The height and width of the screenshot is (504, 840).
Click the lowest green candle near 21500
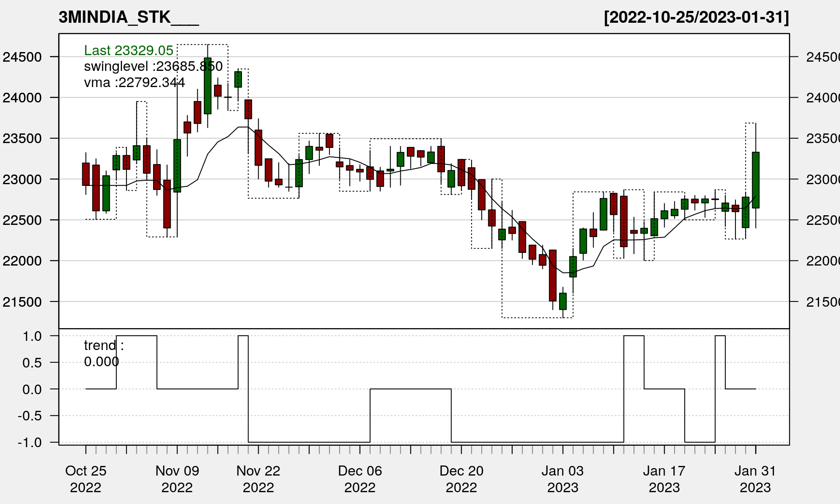click(x=563, y=301)
